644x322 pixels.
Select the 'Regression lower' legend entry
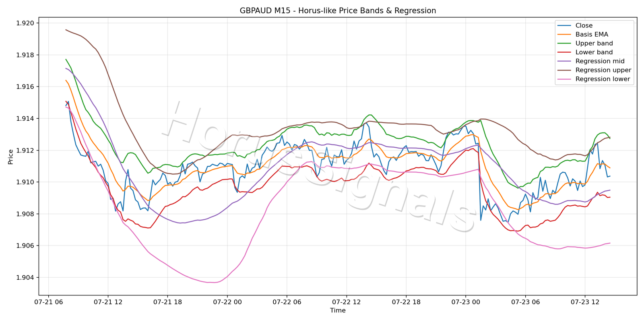point(594,79)
